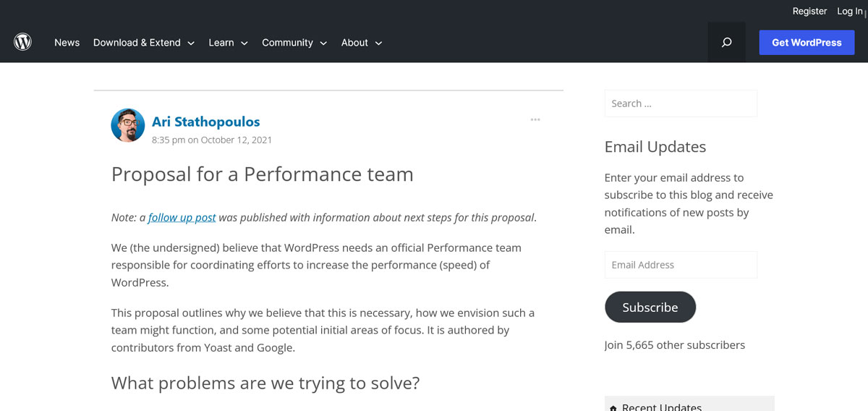
Task: Open the three-dot post options menu
Action: coord(535,120)
